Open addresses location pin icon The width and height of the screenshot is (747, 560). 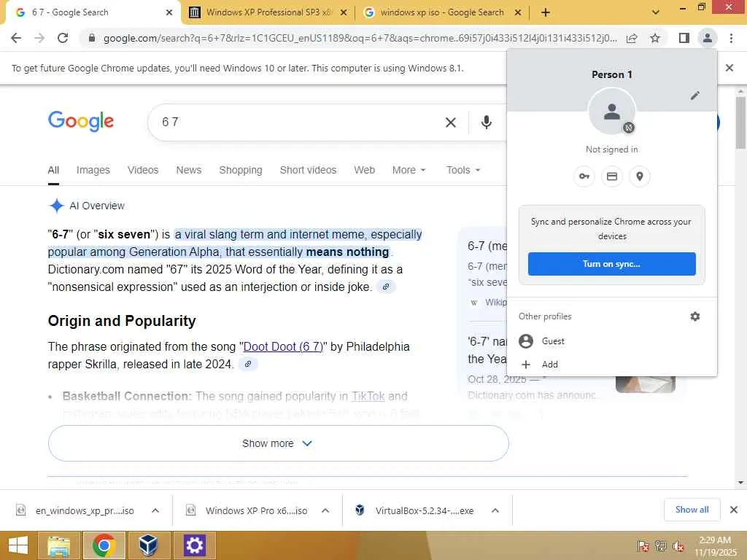[640, 176]
